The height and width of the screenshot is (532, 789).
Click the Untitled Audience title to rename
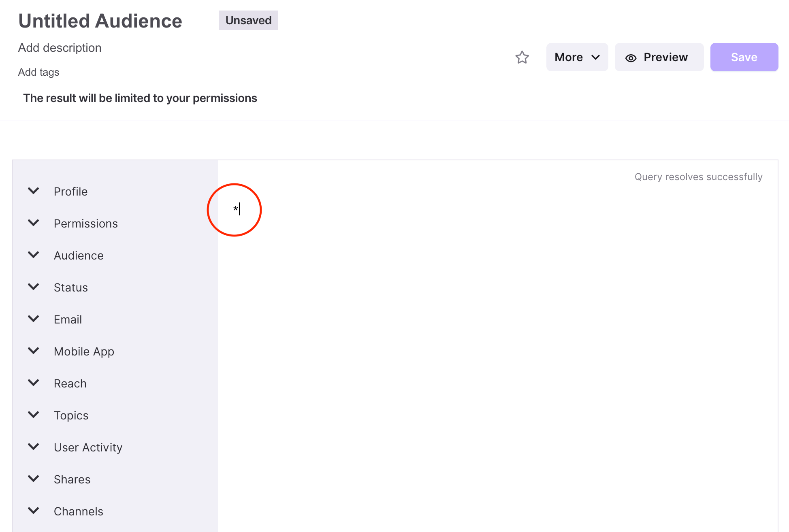pos(100,20)
